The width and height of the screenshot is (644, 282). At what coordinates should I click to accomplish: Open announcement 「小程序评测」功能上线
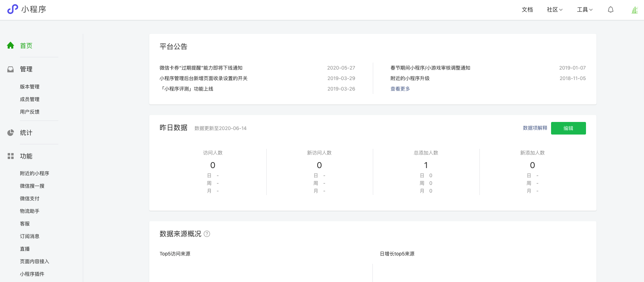187,89
